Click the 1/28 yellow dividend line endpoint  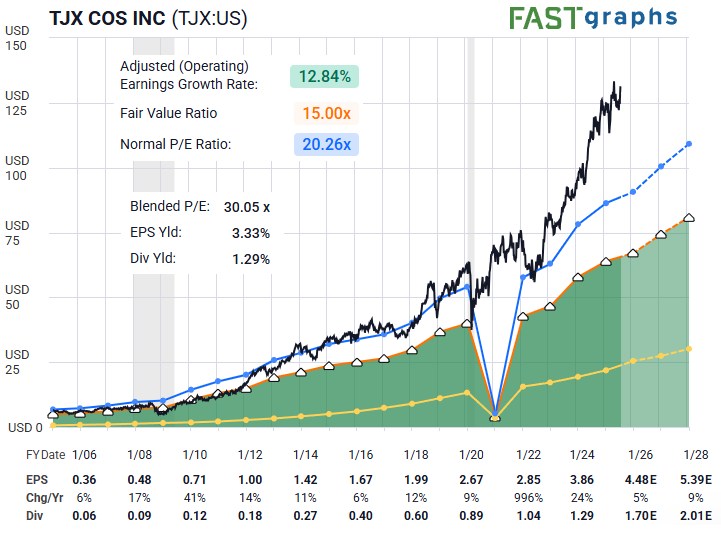pos(689,349)
